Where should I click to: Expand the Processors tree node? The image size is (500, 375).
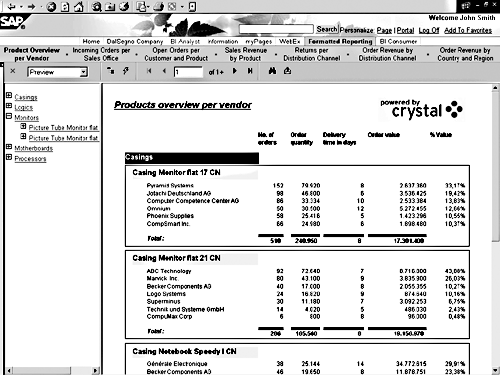click(x=9, y=157)
